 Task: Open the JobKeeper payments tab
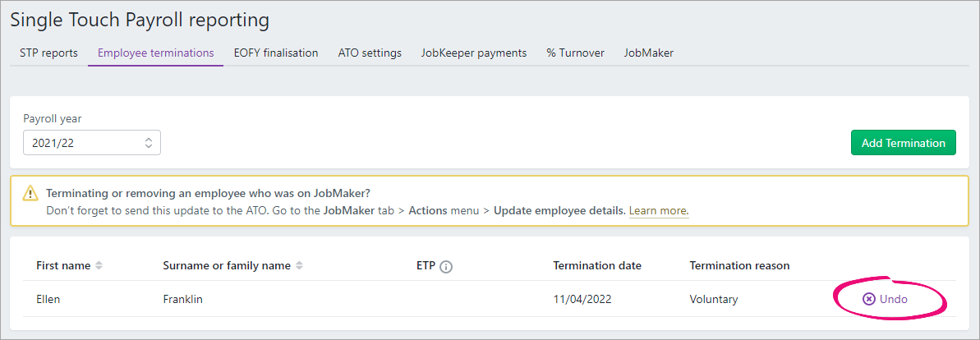[474, 53]
